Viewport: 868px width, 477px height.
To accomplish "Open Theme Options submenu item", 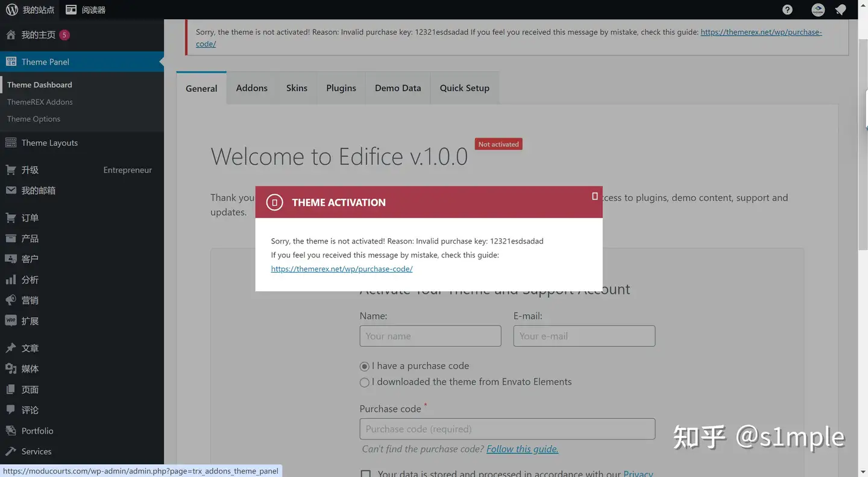I will coord(34,119).
